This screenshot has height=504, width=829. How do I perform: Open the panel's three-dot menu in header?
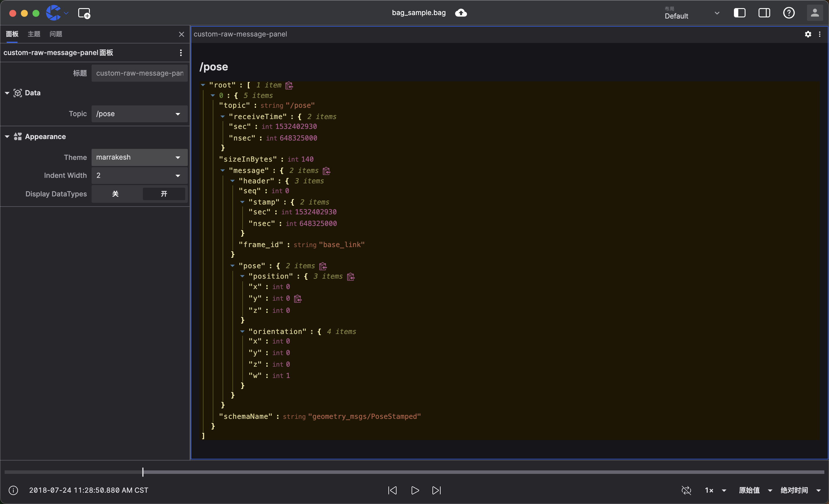[820, 34]
